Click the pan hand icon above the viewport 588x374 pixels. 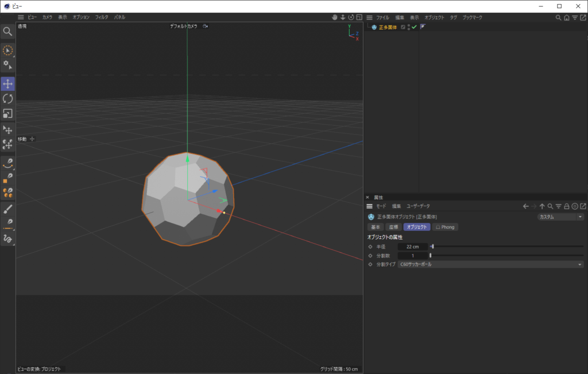coord(335,17)
